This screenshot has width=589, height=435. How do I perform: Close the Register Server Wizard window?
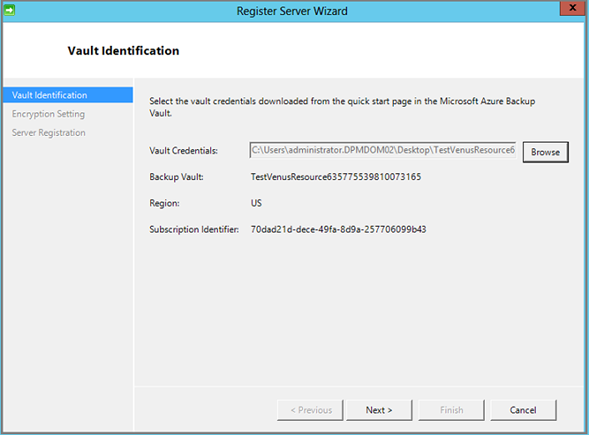[x=572, y=8]
